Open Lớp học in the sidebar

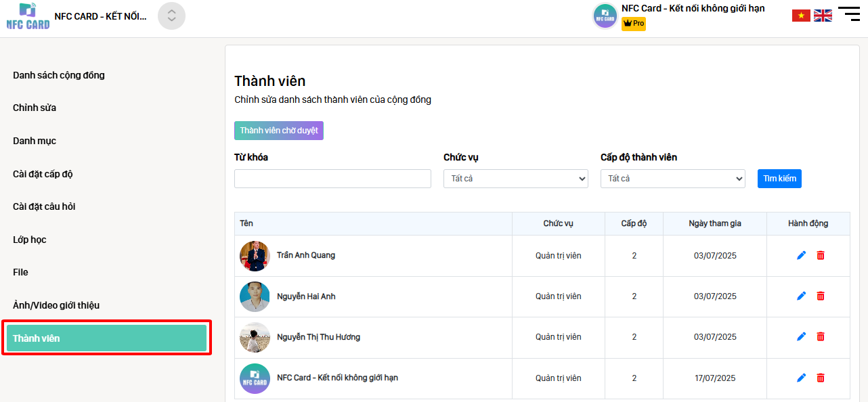30,240
